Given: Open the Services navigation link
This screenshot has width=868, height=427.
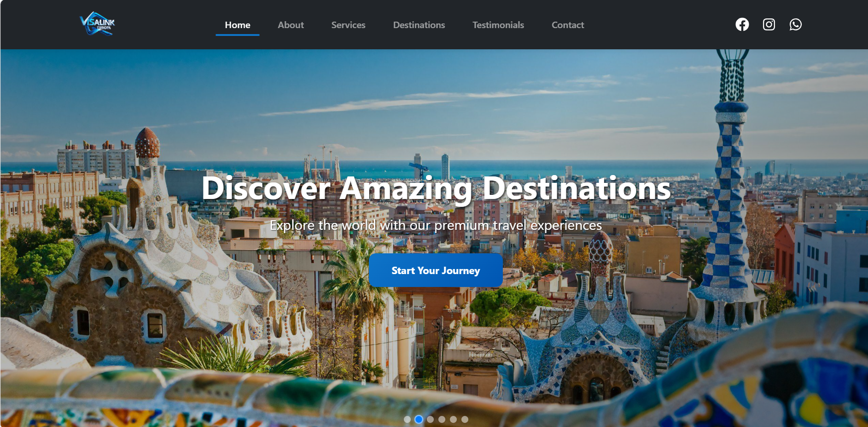Looking at the screenshot, I should tap(348, 25).
